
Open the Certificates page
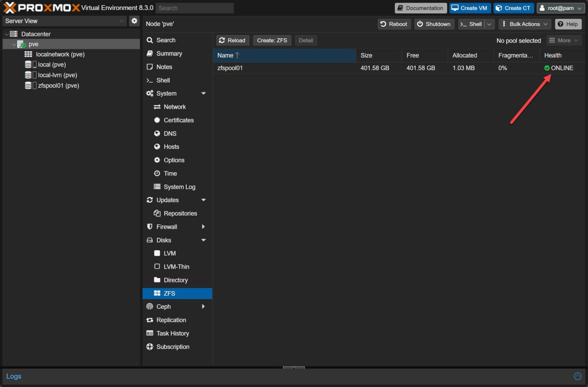(178, 120)
